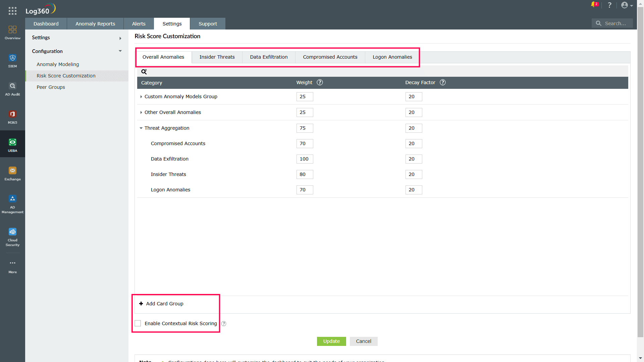The width and height of the screenshot is (644, 362).
Task: Open the apps grid launcher icon
Action: pos(12,11)
